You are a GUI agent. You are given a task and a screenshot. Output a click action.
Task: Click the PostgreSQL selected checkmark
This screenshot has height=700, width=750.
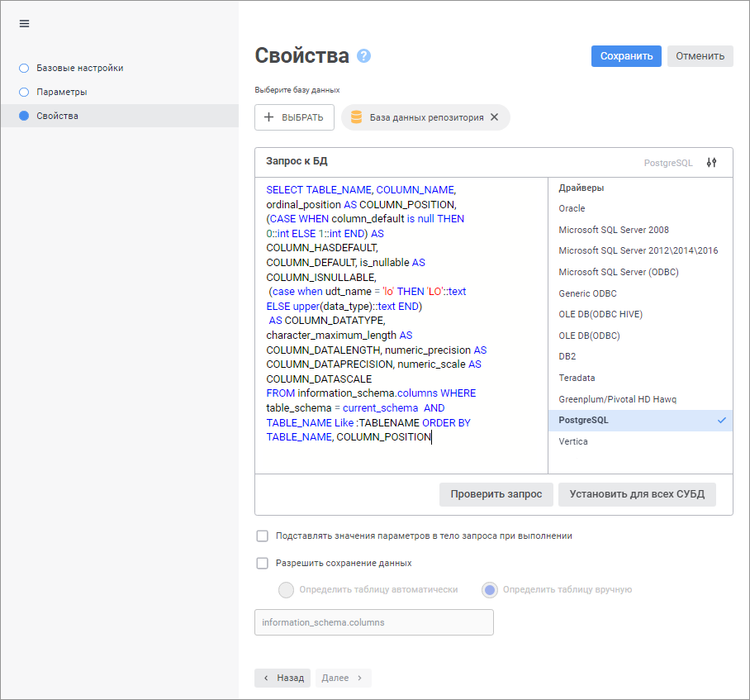click(722, 421)
